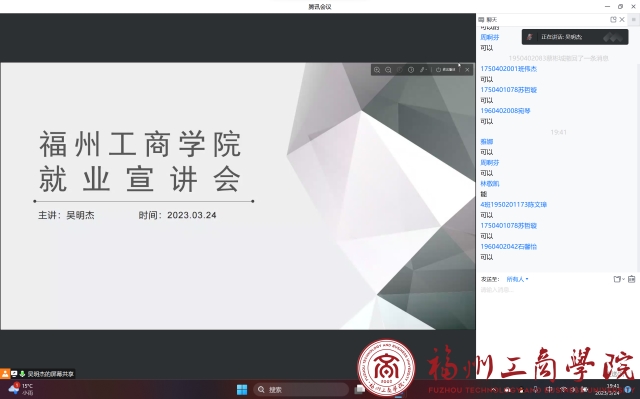Click the taskbar search box

(x=301, y=390)
